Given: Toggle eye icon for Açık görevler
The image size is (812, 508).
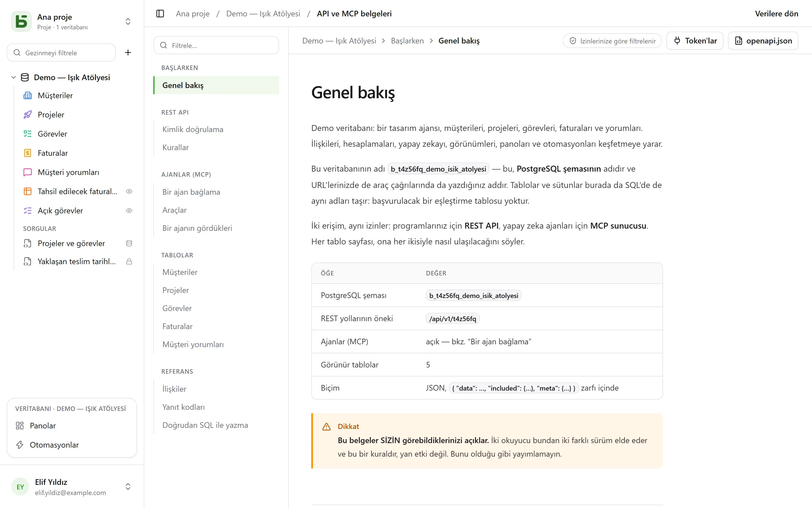Looking at the screenshot, I should pos(129,210).
